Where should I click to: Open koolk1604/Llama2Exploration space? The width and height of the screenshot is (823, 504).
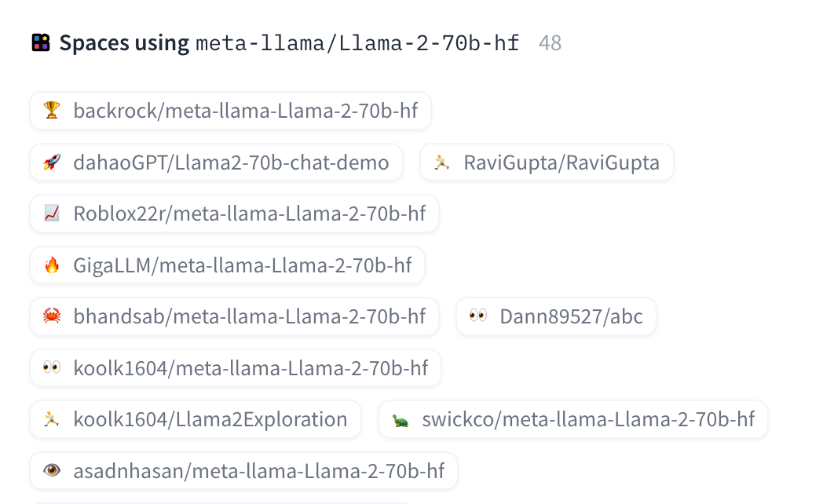210,420
